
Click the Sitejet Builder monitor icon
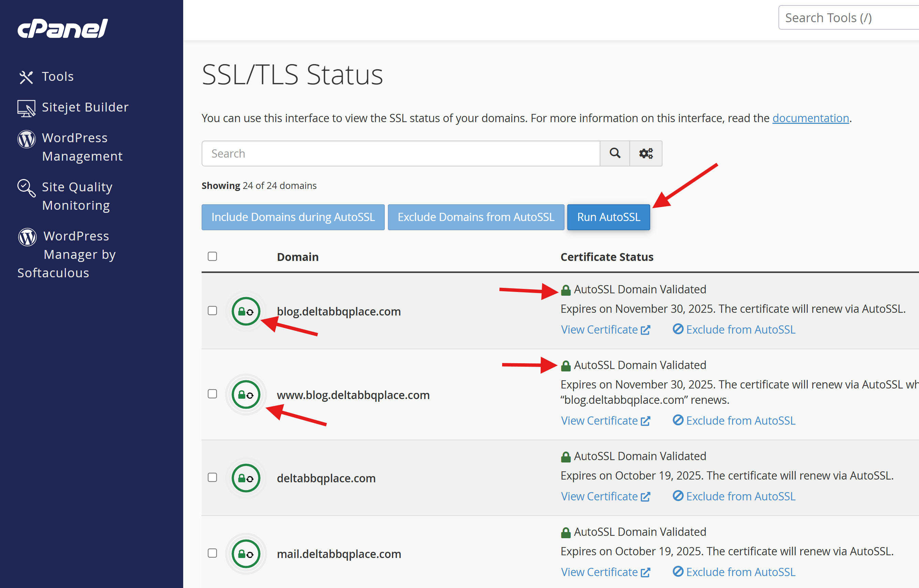coord(26,108)
